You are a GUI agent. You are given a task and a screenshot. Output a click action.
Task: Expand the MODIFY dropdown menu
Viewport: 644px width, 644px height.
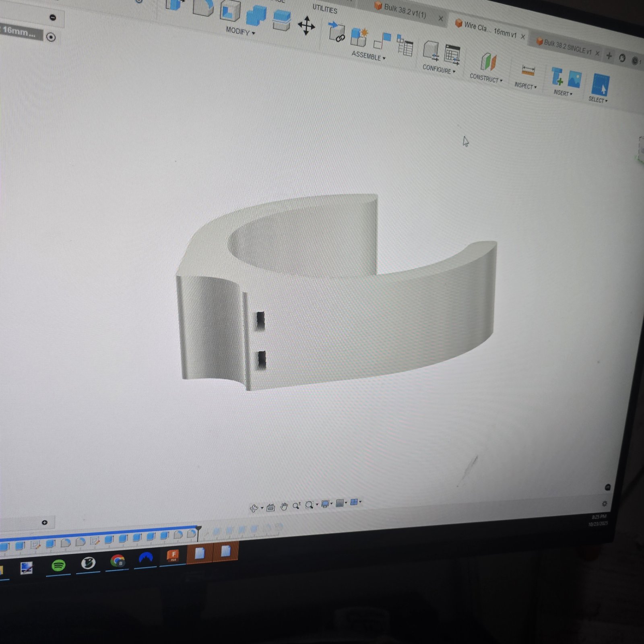coord(240,31)
